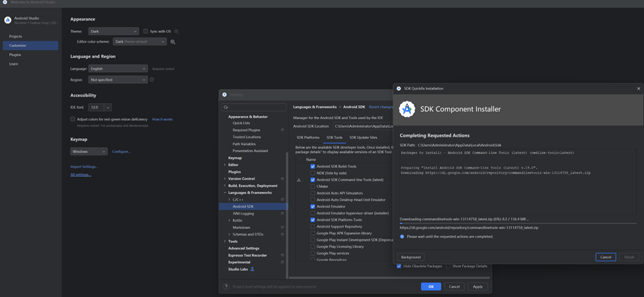
Task: Click the download progress bar in installer
Action: click(518, 224)
